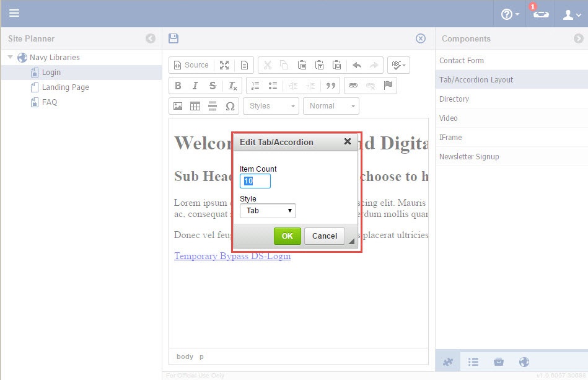Toggle Source view in the editor toolbar
This screenshot has width=588, height=380.
191,65
